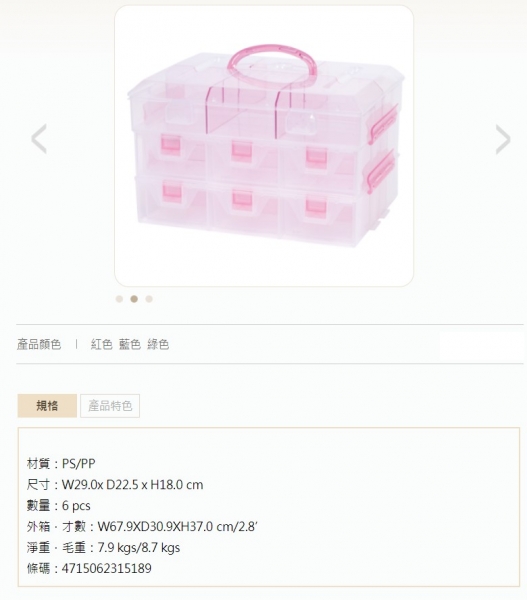
Task: Go to next product image arrow
Action: click(x=503, y=139)
